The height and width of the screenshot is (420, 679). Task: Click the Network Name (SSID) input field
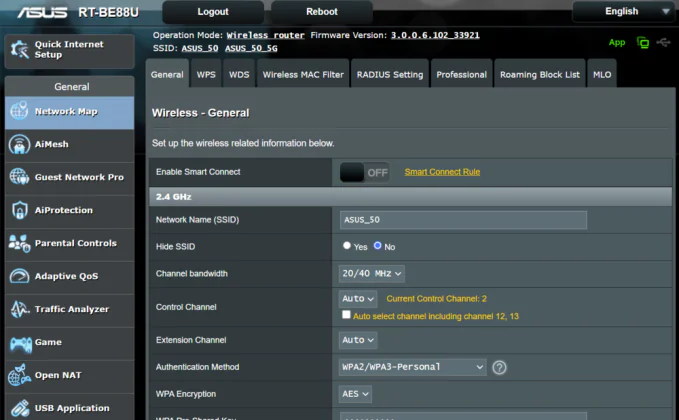[x=463, y=220]
